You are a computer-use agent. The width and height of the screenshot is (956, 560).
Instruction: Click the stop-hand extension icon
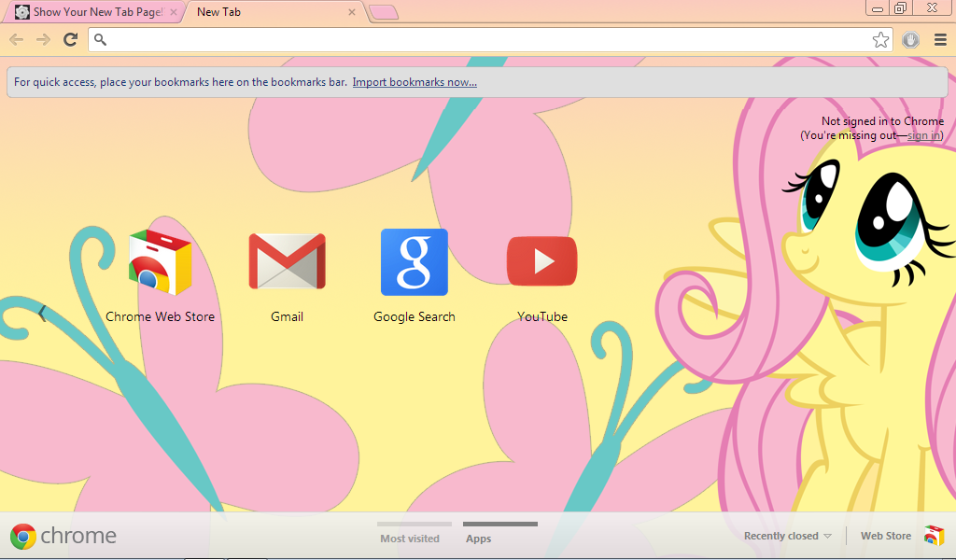pyautogui.click(x=911, y=40)
